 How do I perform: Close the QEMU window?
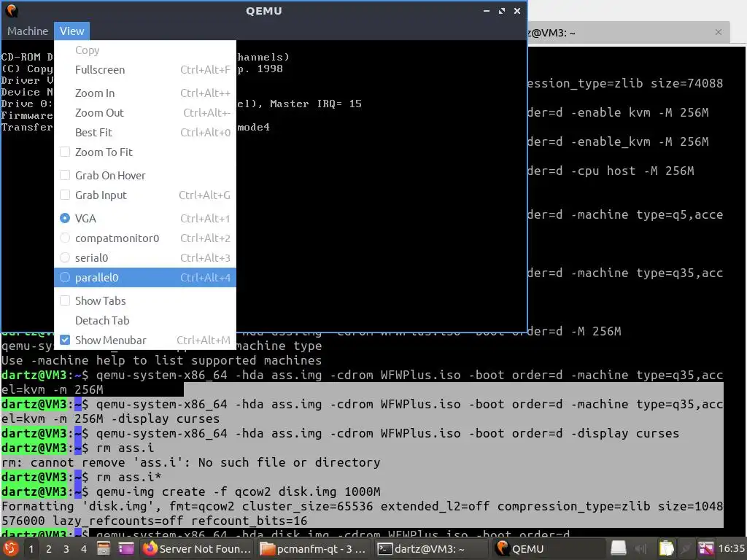pyautogui.click(x=517, y=10)
